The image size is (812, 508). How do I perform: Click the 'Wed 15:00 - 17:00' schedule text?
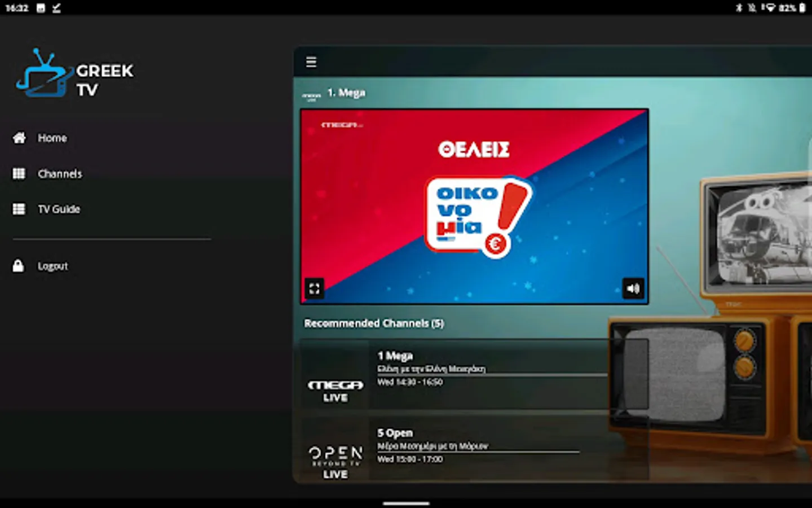[x=410, y=459]
